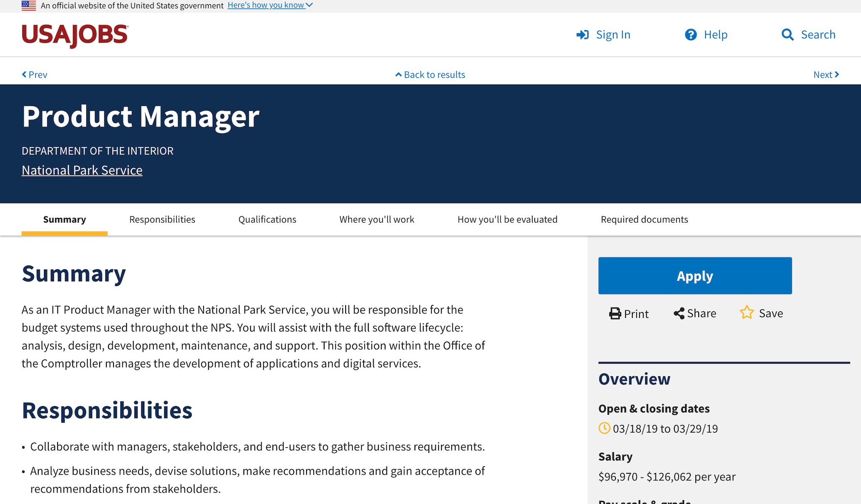Click the clock icon next to dates
Viewport: 861px width, 504px height.
point(604,428)
